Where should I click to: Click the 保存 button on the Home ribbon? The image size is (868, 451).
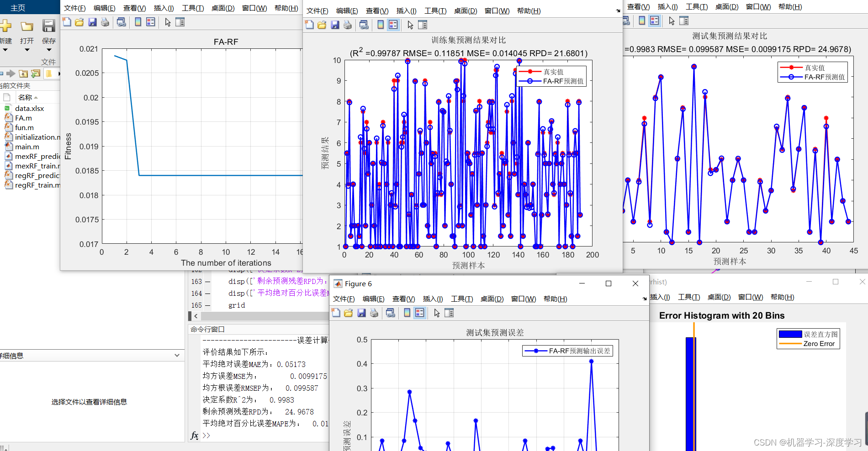point(49,40)
